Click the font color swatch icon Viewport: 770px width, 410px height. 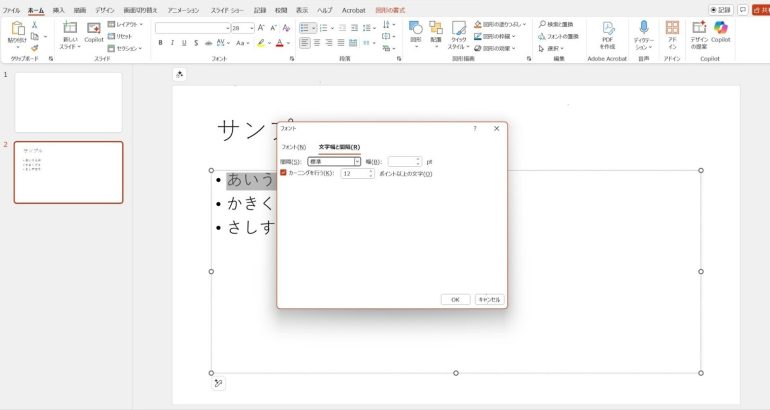(x=282, y=43)
